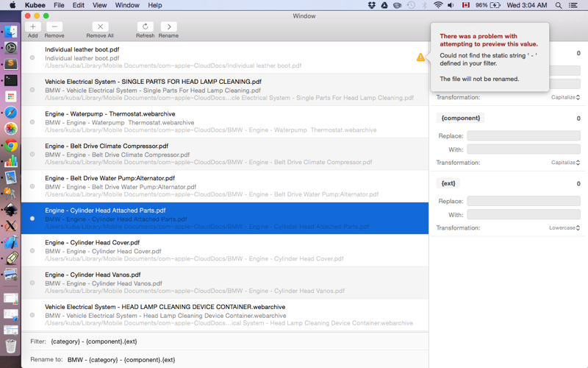588x368 pixels.
Task: Click status circle for Cylinder Head Cover row
Action: pos(32,250)
